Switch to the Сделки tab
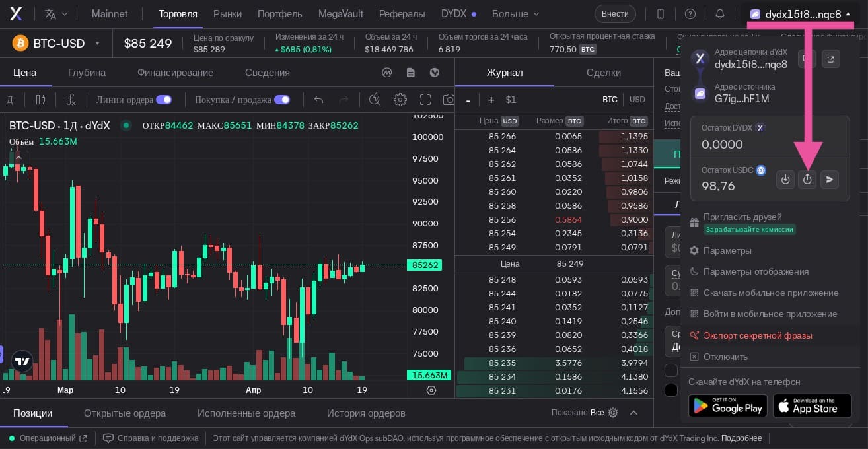This screenshot has height=449, width=868. click(x=604, y=73)
